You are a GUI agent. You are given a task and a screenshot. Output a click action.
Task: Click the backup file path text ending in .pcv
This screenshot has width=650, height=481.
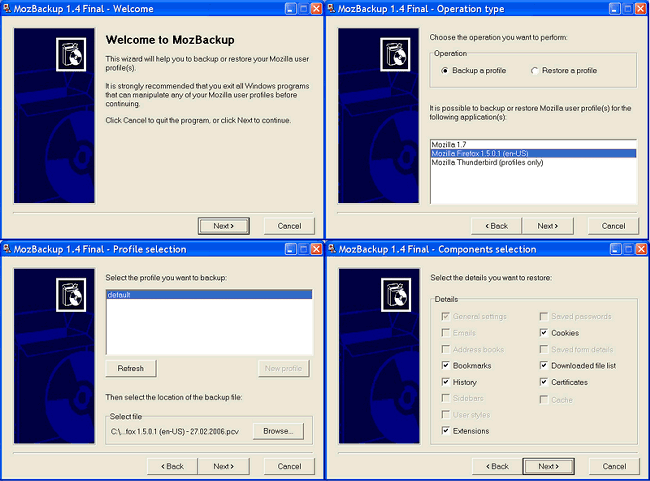(x=175, y=432)
